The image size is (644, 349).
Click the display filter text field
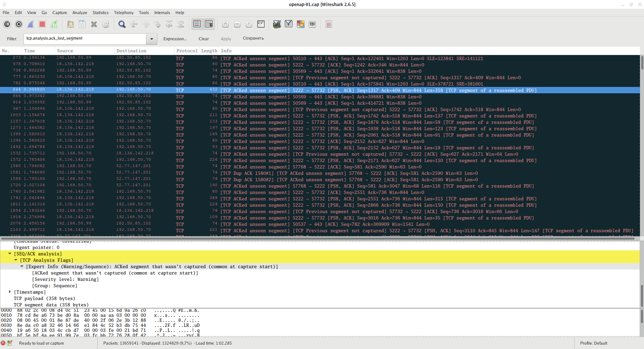click(85, 39)
